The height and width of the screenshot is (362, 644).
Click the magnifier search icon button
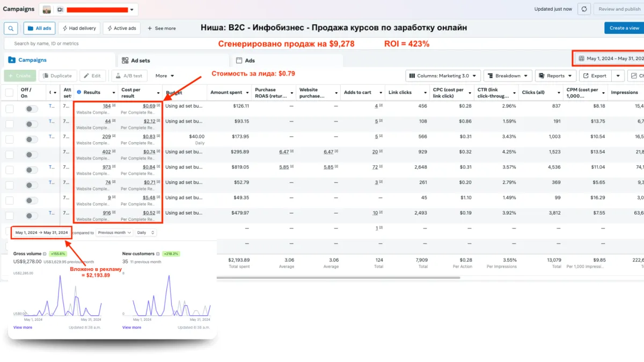point(11,28)
